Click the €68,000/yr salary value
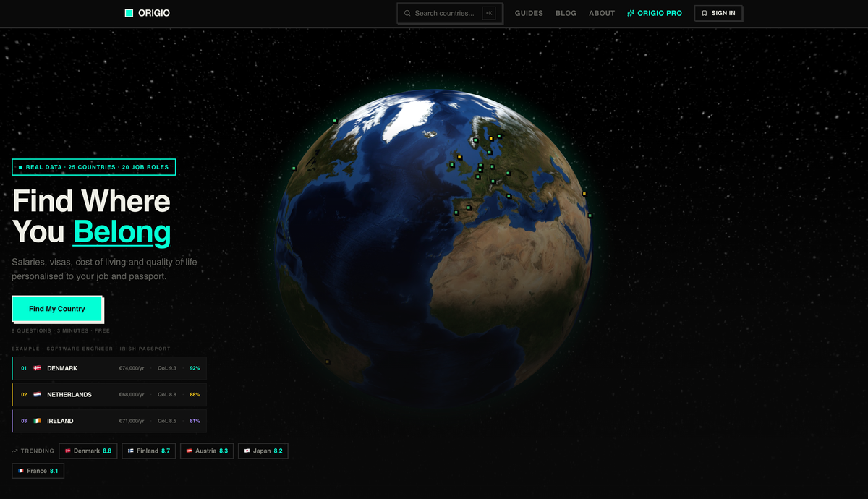Screen dimensions: 868x499 [x=132, y=395]
